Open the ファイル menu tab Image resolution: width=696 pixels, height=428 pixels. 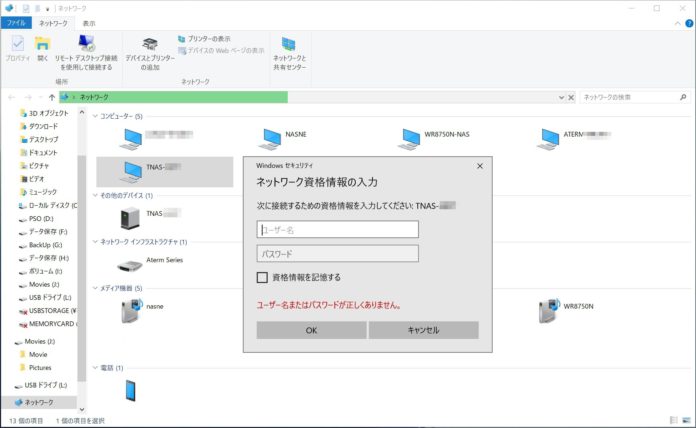pyautogui.click(x=16, y=23)
